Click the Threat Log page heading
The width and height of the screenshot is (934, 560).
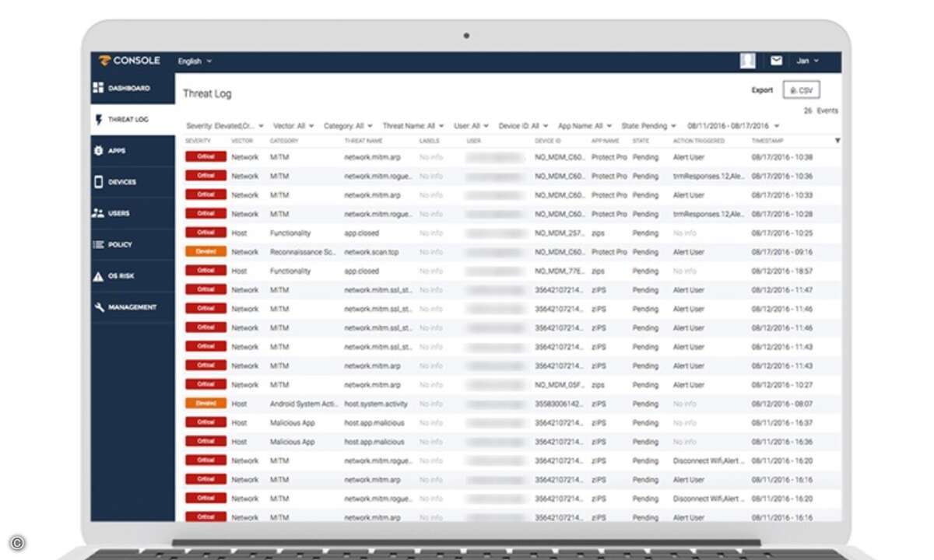tap(207, 94)
